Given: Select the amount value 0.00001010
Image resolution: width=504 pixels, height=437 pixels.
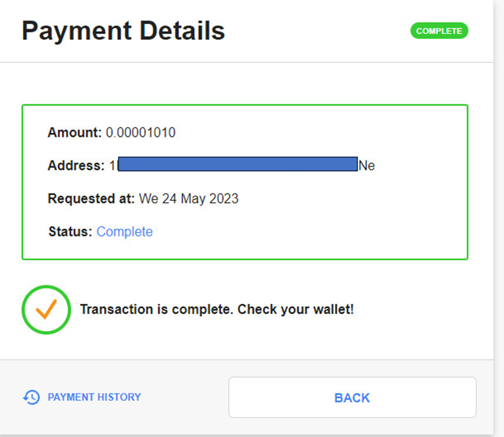Looking at the screenshot, I should tap(140, 132).
